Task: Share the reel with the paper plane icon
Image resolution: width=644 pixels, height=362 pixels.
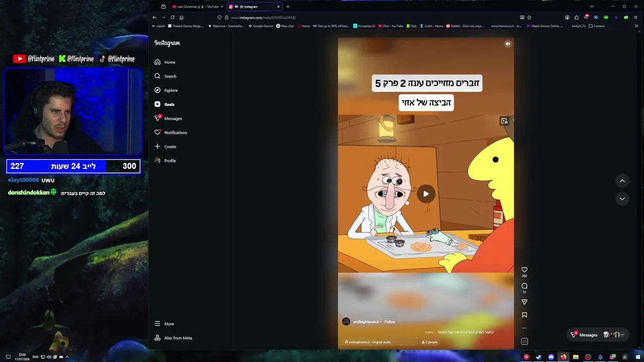Action: click(524, 302)
